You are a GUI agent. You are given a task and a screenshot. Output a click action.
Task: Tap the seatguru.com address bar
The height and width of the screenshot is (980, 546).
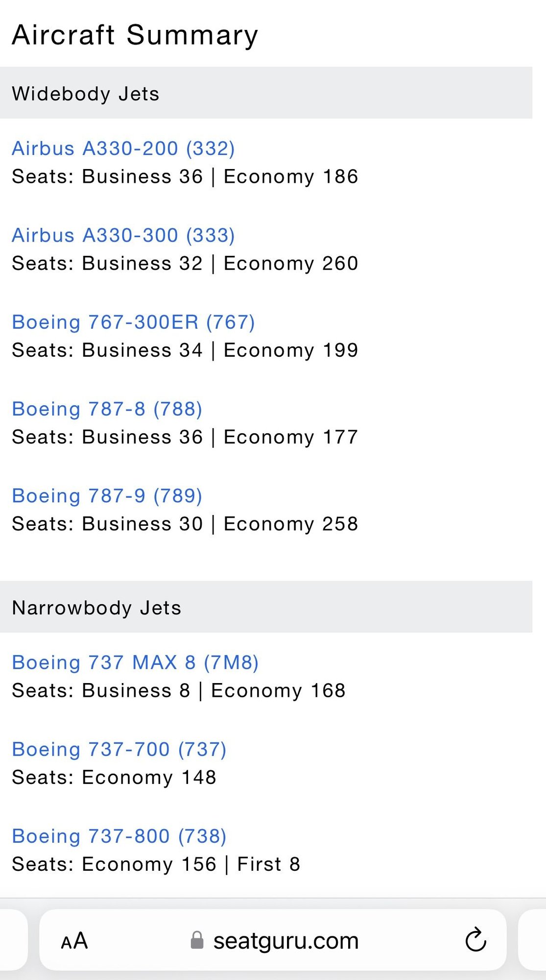[285, 941]
